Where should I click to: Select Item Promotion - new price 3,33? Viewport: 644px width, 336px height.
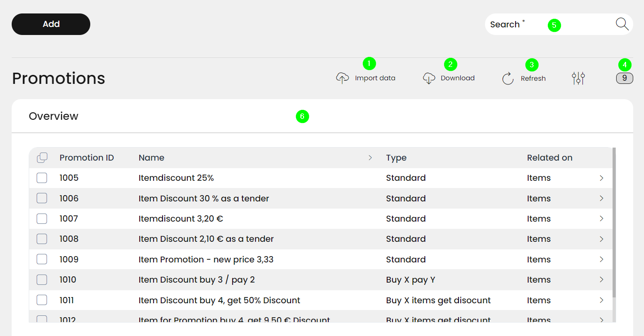206,259
